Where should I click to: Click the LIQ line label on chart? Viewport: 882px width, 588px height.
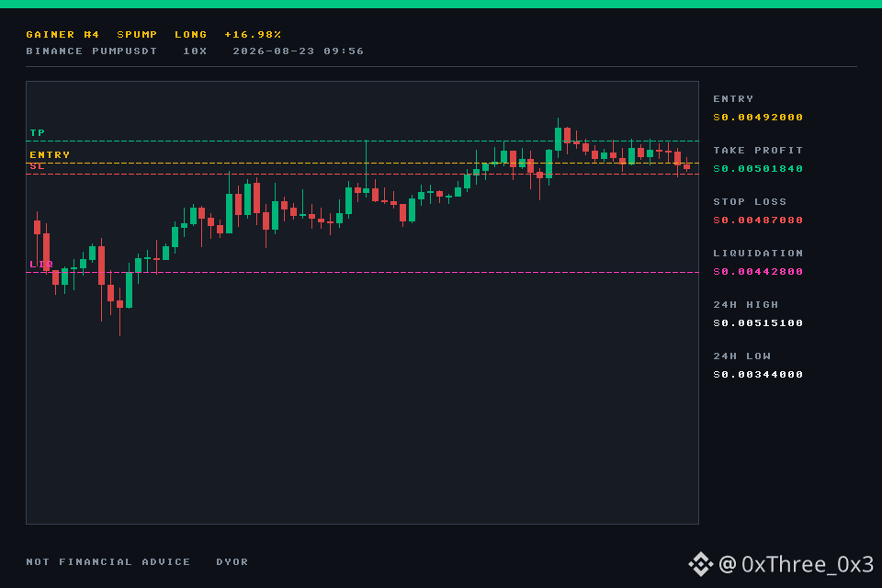(41, 264)
